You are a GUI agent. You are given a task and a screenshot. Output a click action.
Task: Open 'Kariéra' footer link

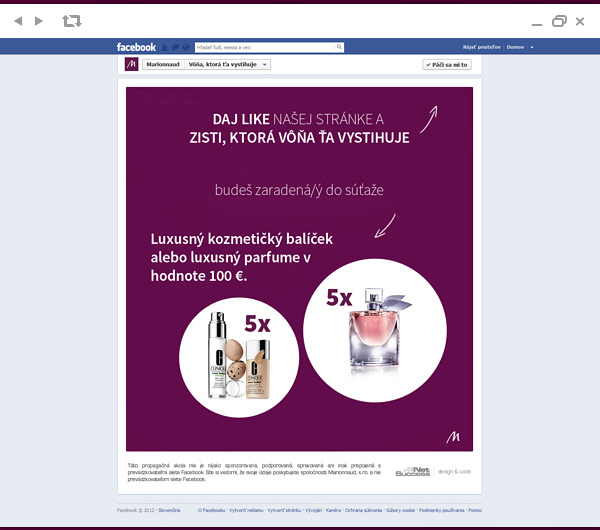(333, 510)
